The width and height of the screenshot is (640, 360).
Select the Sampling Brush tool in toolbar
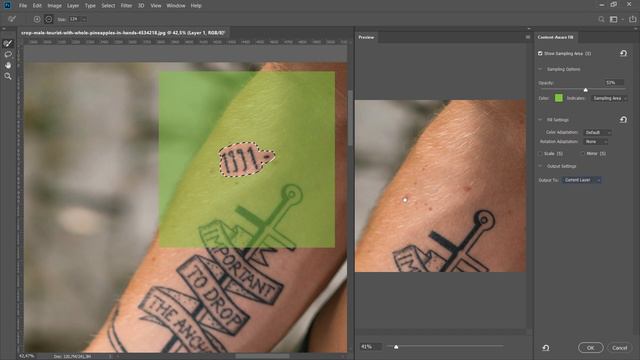point(7,43)
